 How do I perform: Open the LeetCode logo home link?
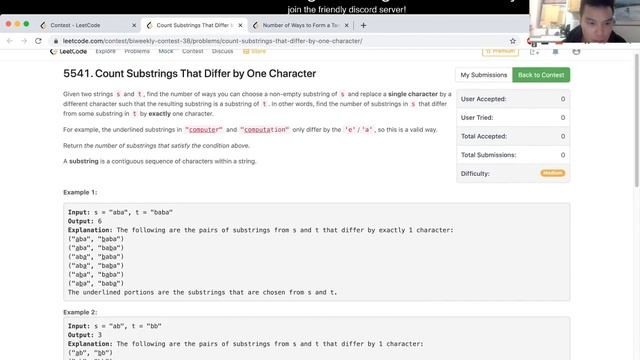click(x=69, y=51)
